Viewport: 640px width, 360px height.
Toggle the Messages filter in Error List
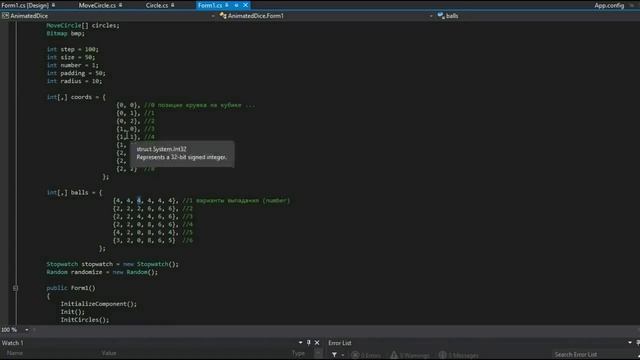point(458,355)
